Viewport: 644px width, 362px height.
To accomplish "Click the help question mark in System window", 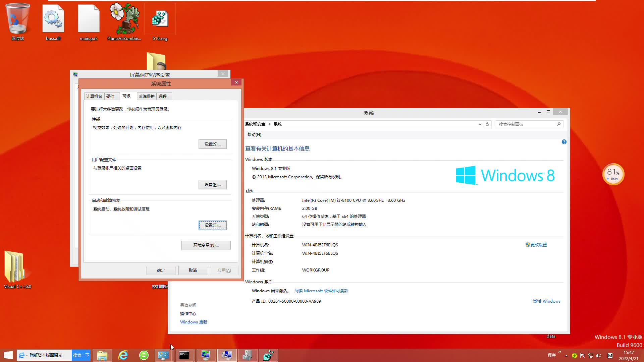I will (x=564, y=142).
